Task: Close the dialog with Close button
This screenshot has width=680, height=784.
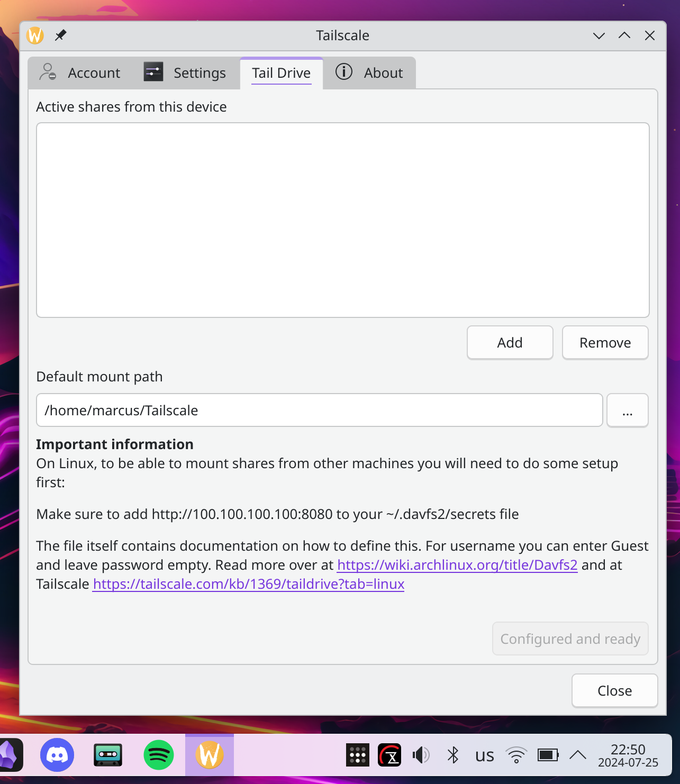Action: click(x=615, y=691)
